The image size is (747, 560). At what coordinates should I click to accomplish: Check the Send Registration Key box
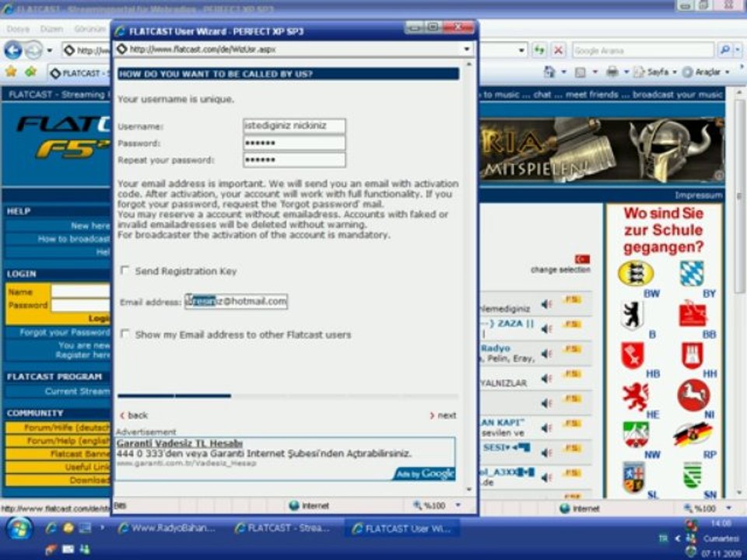pyautogui.click(x=124, y=271)
